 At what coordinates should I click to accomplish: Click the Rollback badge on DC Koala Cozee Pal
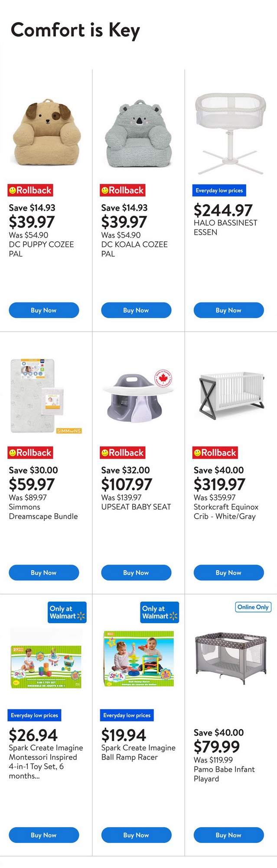pos(123,190)
